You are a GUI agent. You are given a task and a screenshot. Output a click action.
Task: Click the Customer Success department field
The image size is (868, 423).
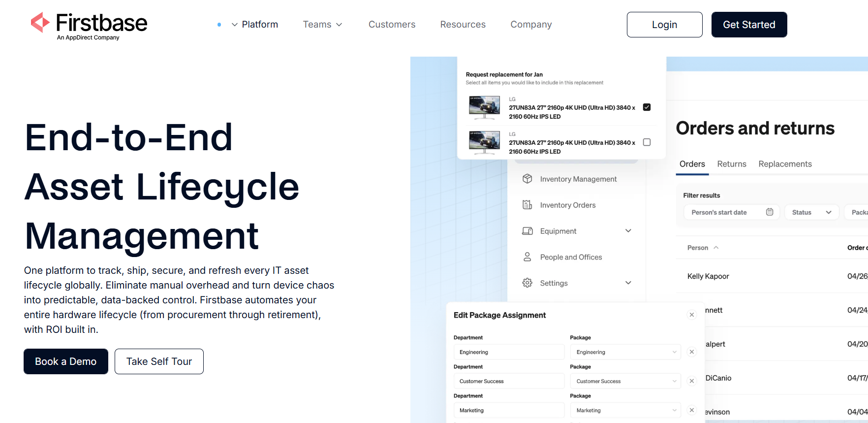509,381
